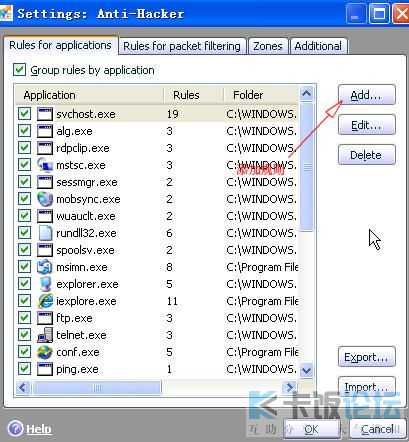Toggle the telnet.exe checkbox
The image size is (409, 442).
point(24,335)
